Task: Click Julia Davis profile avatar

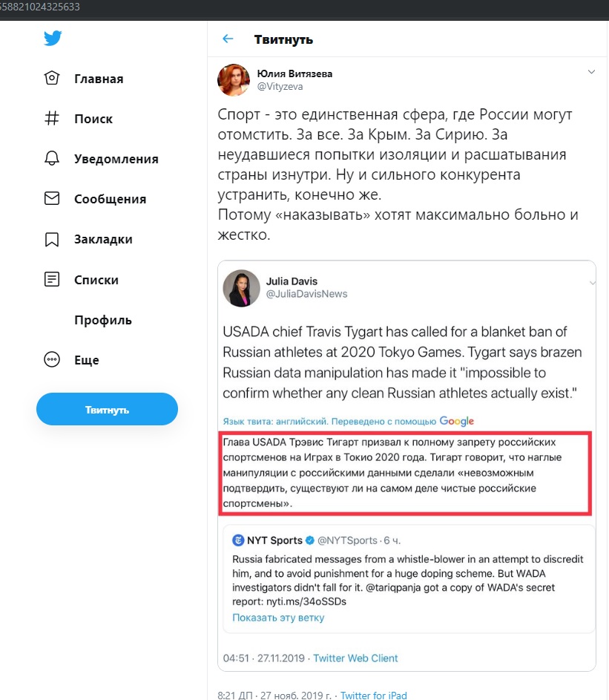Action: click(241, 288)
